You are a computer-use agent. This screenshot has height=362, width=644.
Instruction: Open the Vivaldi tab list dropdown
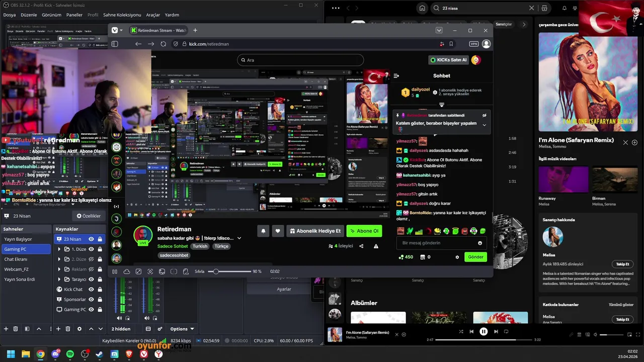[x=439, y=30]
